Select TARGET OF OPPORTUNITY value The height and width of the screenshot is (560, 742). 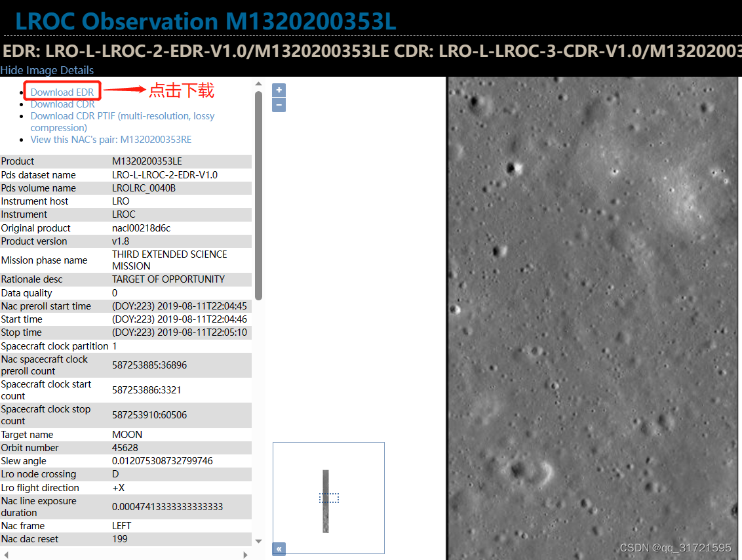click(x=168, y=279)
